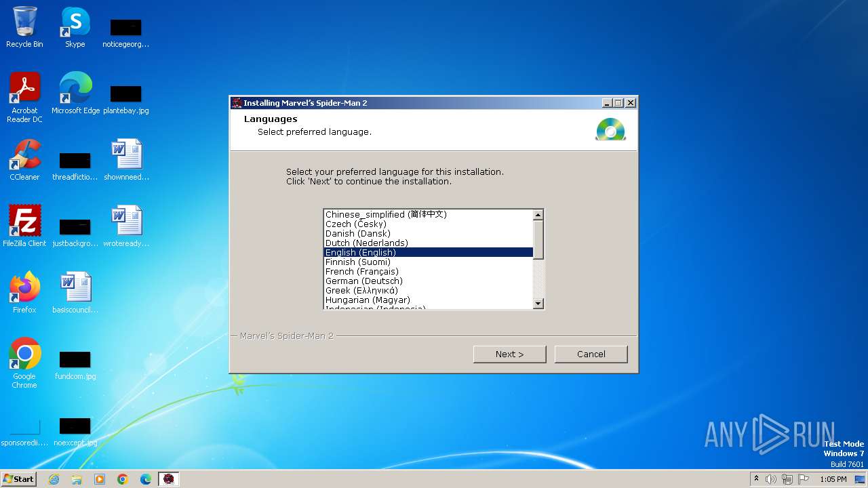Viewport: 868px width, 488px height.
Task: Choose Finnish (Suomi) language
Action: (x=428, y=262)
